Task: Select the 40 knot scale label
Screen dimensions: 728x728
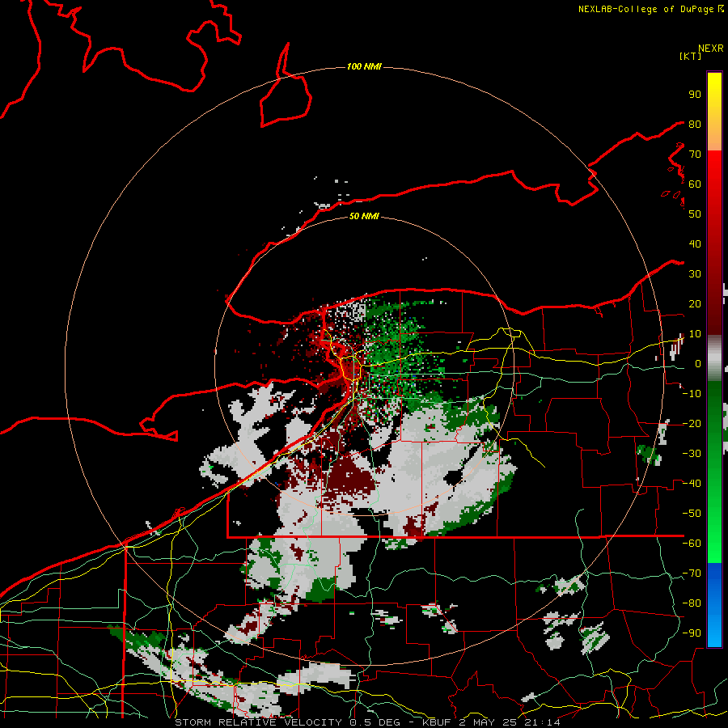Action: (695, 243)
